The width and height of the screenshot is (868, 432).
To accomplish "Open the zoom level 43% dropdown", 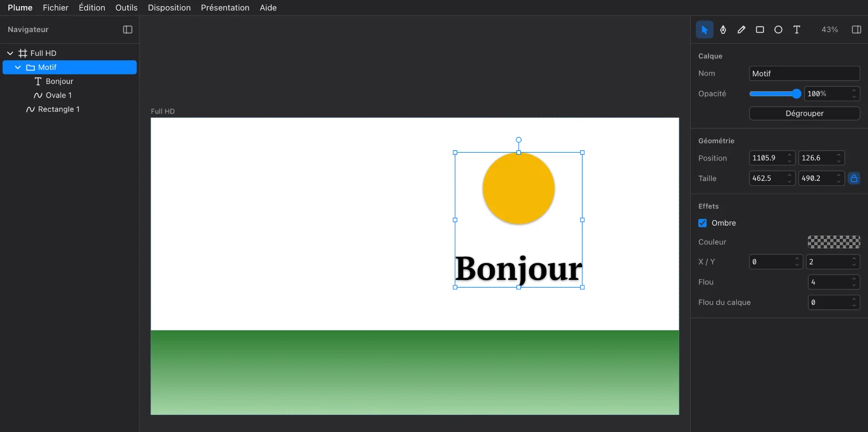I will coord(830,29).
